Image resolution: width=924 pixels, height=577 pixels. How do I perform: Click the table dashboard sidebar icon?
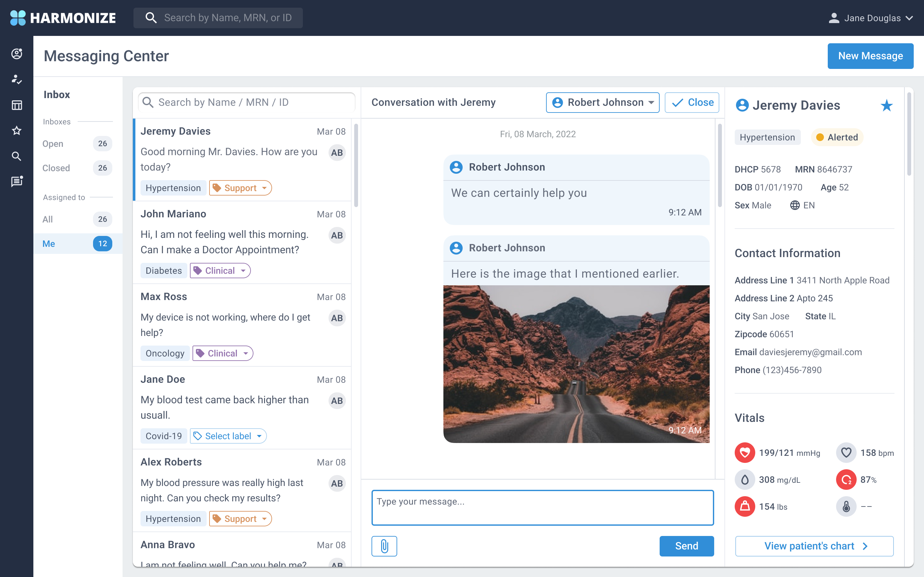coord(16,105)
